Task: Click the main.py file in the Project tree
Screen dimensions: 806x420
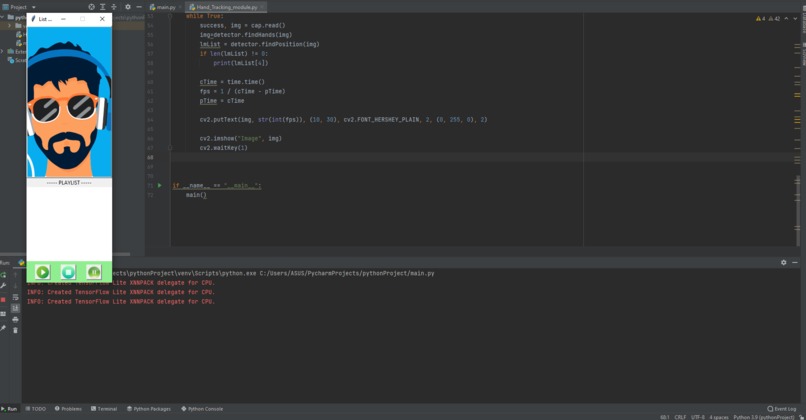Action: click(x=22, y=43)
